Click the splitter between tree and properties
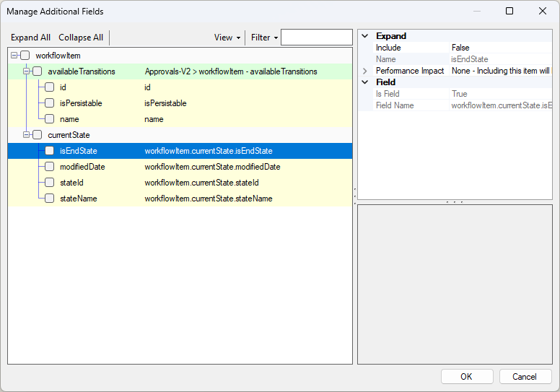560x392 pixels. coord(355,196)
